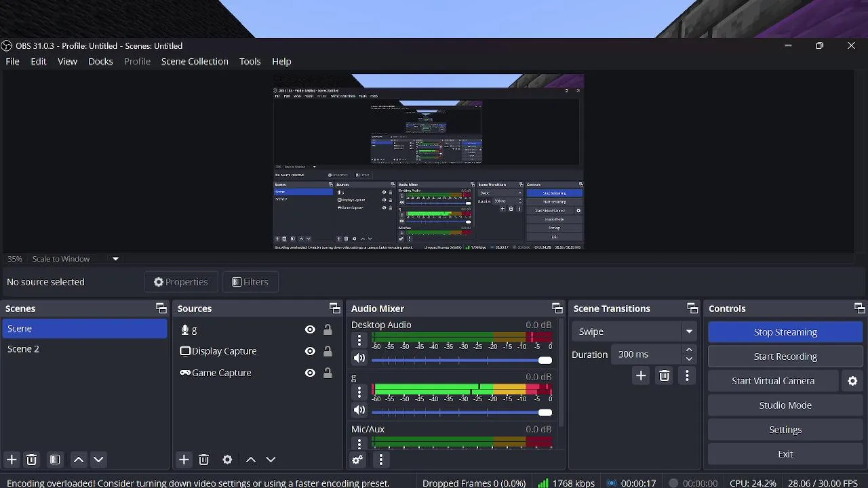This screenshot has height=488, width=868.
Task: Mute g audio track speaker icon
Action: [359, 410]
